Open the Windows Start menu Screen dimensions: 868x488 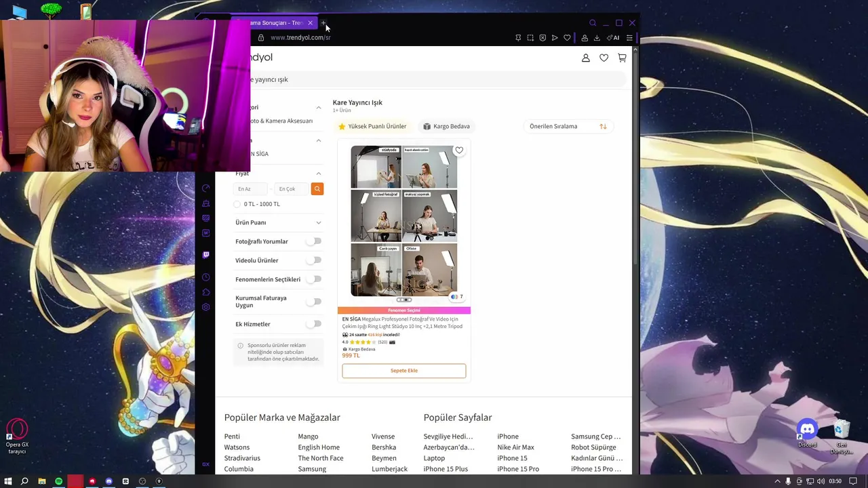click(7, 481)
